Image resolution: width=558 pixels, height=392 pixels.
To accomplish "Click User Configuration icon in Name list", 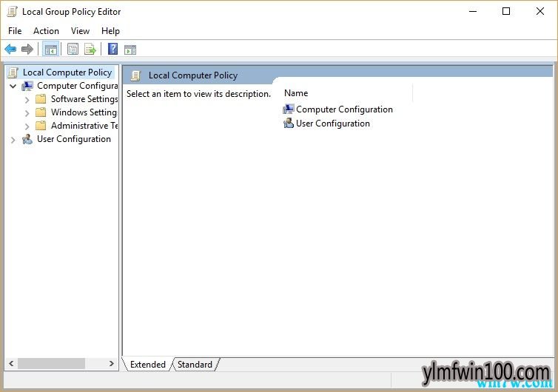I will click(x=289, y=124).
